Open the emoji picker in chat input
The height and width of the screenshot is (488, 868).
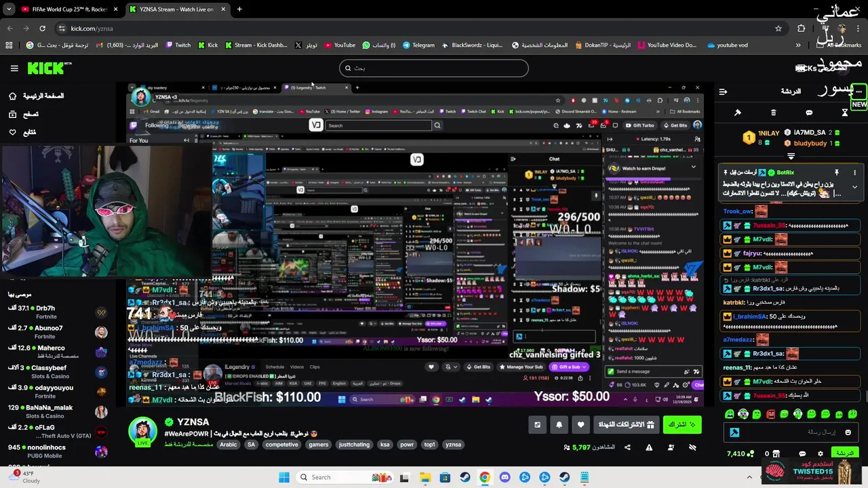848,432
